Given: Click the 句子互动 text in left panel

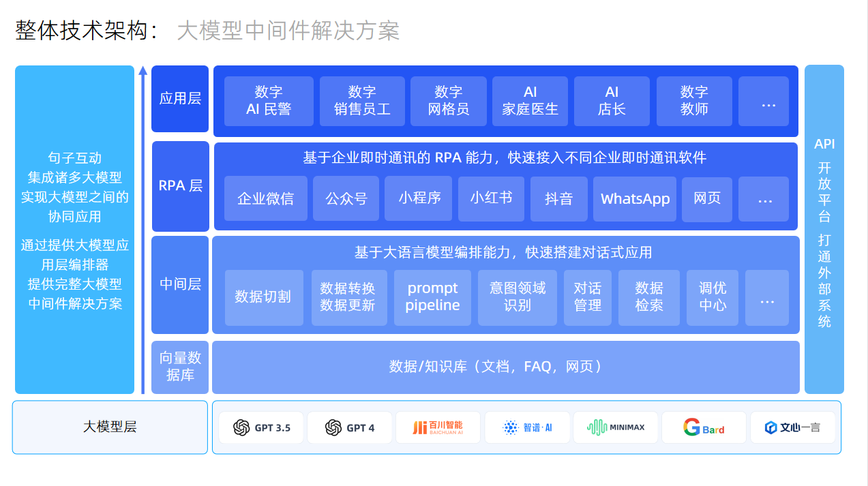Looking at the screenshot, I should pos(75,158).
